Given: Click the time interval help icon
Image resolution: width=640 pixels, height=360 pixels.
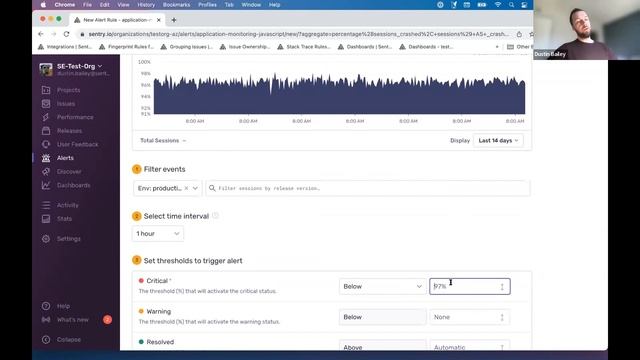Looking at the screenshot, I should click(x=216, y=216).
